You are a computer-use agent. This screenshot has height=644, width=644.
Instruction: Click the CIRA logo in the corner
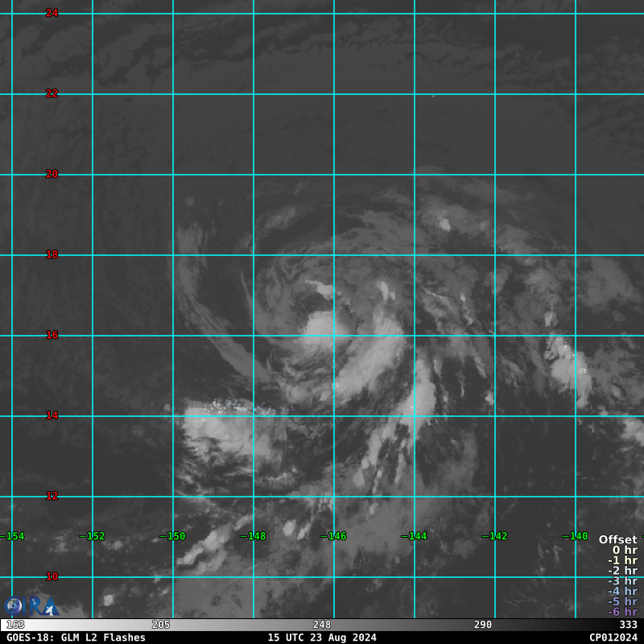tap(31, 605)
